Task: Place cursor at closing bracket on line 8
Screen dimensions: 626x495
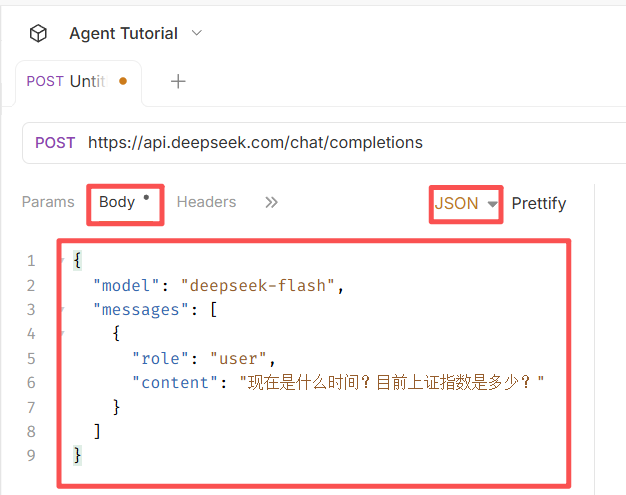Action: click(x=97, y=432)
